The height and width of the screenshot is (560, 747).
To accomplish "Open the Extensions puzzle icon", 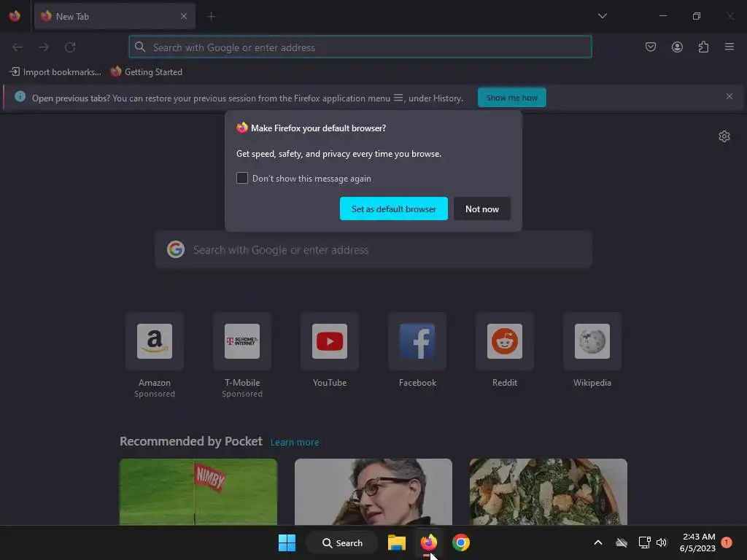I will coord(703,47).
